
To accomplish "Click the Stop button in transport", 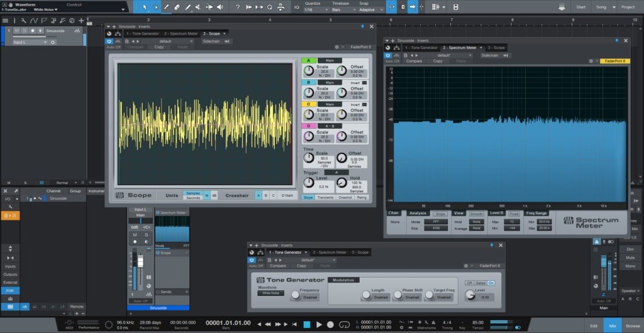I will coord(307,324).
